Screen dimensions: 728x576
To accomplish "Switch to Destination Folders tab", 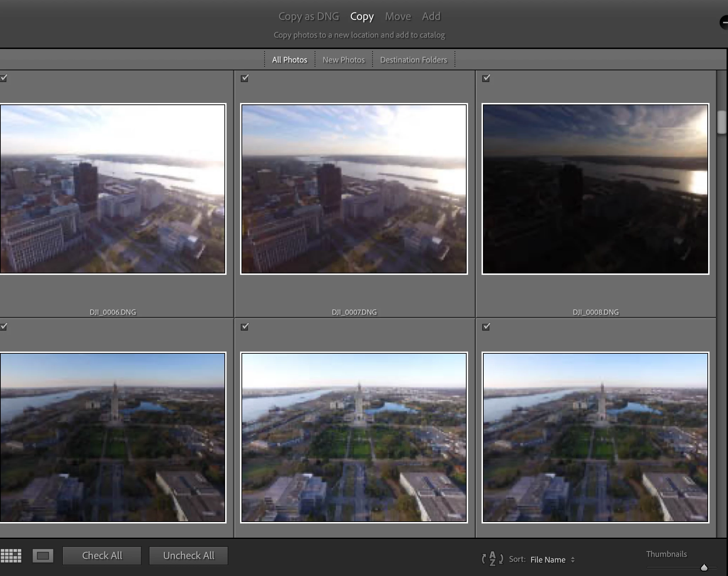I will 413,60.
